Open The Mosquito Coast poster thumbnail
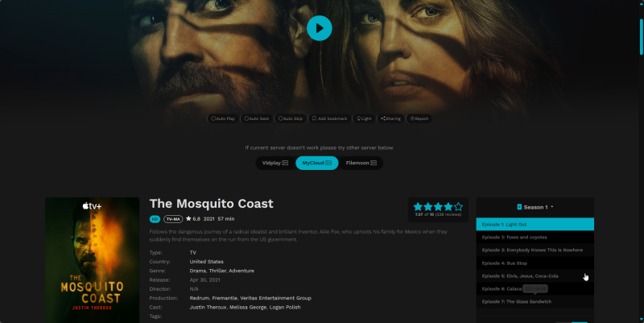 (x=93, y=260)
